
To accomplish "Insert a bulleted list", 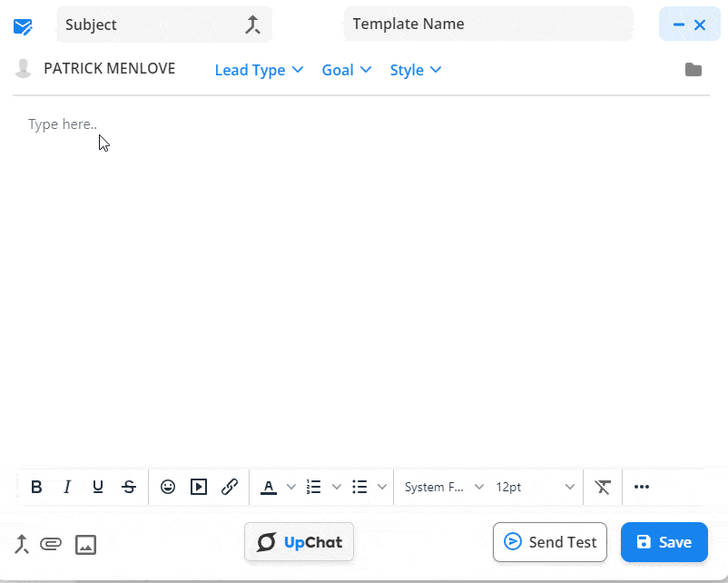I will 359,487.
